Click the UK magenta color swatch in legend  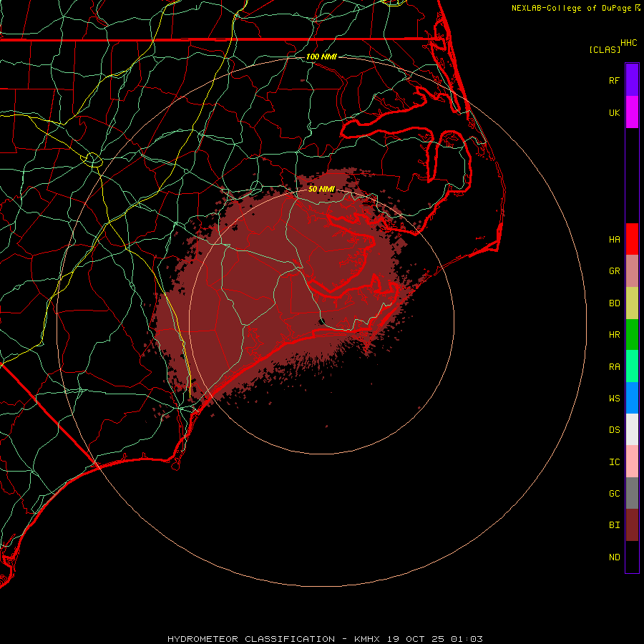[632, 112]
